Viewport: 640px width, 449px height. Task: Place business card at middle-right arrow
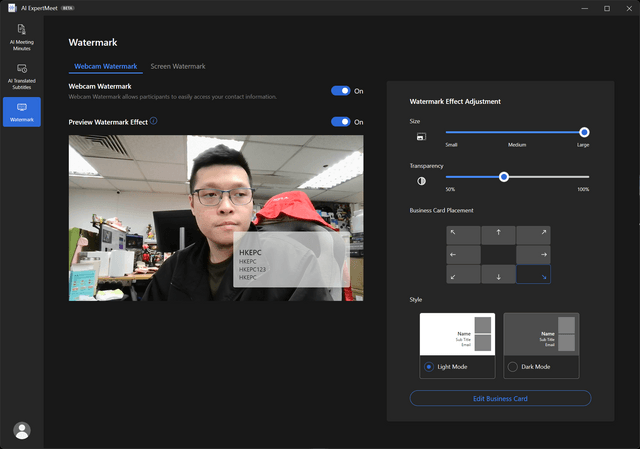533,255
